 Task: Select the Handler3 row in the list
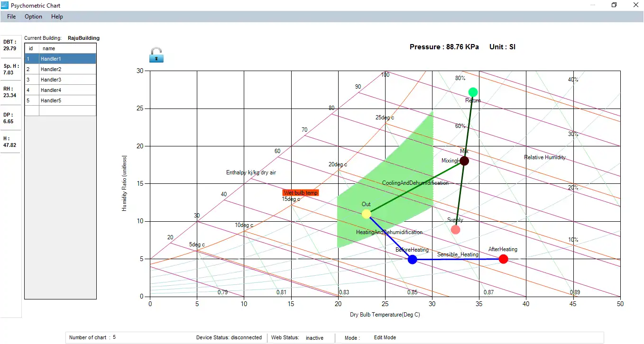pyautogui.click(x=60, y=80)
